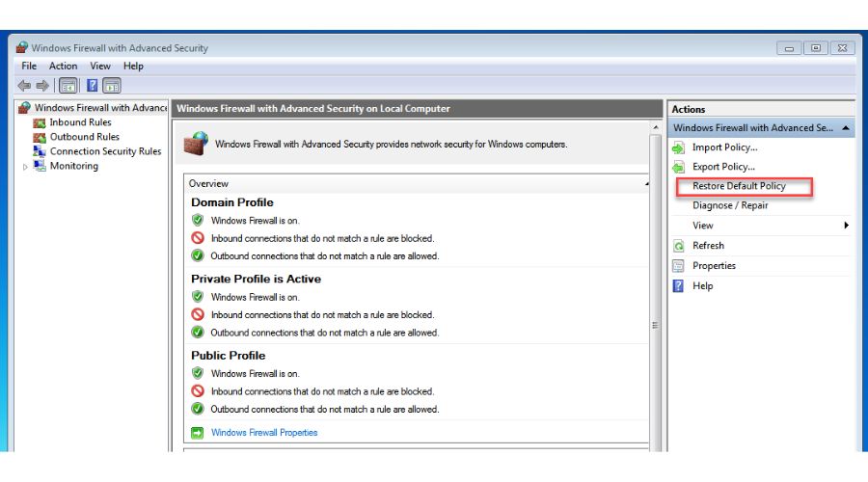Viewport: 868px width, 482px height.
Task: Click the Forward arrow toolbar icon
Action: (42, 86)
